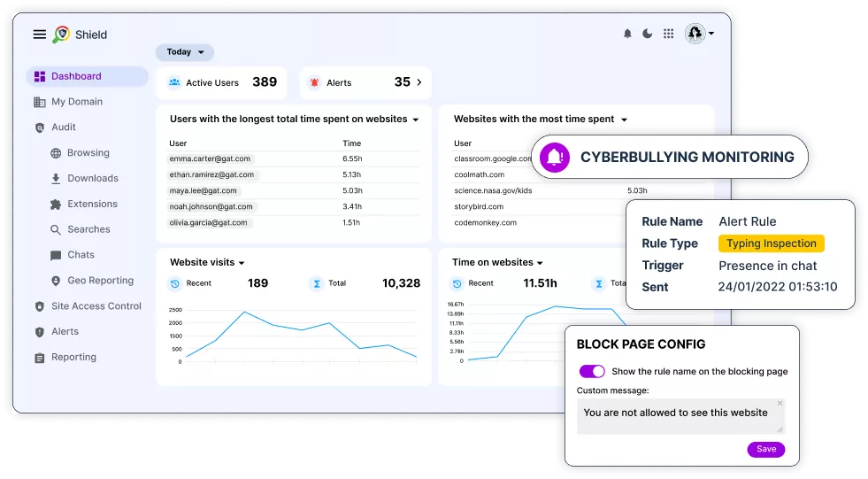Viewport: 868px width, 479px height.
Task: Open the hamburger menu icon
Action: (x=39, y=35)
